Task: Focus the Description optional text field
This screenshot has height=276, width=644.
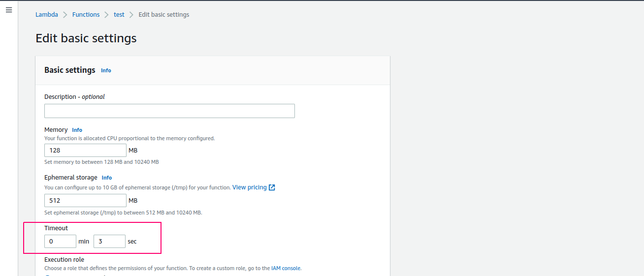Action: [169, 111]
